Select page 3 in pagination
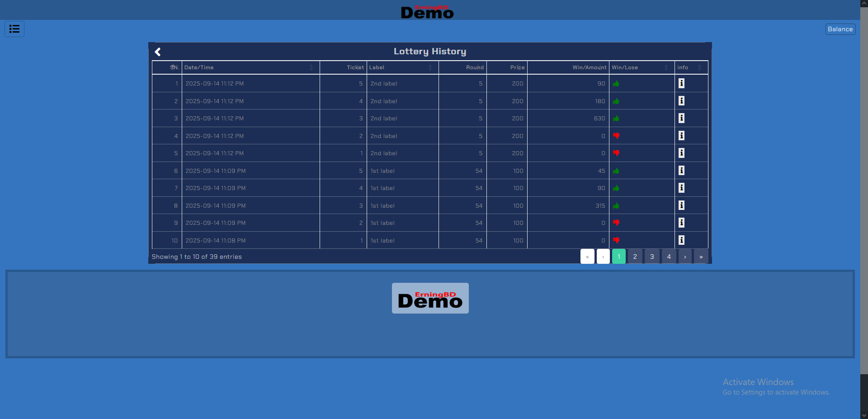This screenshot has height=419, width=868. tap(652, 257)
